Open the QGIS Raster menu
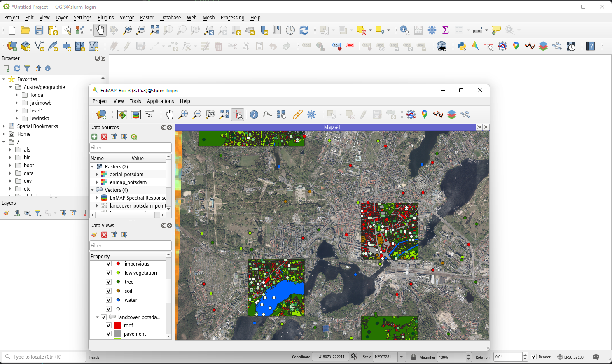The image size is (612, 364). tap(147, 18)
